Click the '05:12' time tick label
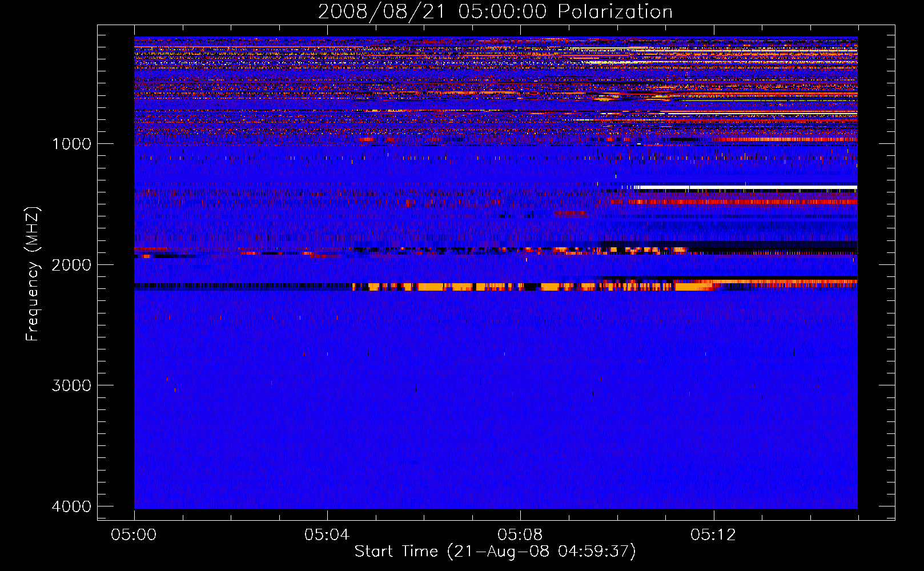924x571 pixels. point(713,535)
